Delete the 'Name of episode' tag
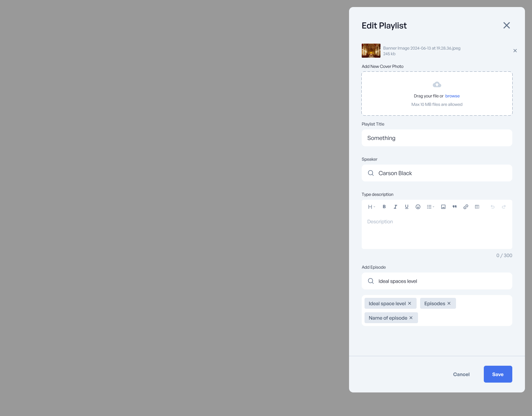The image size is (532, 416). pyautogui.click(x=411, y=318)
